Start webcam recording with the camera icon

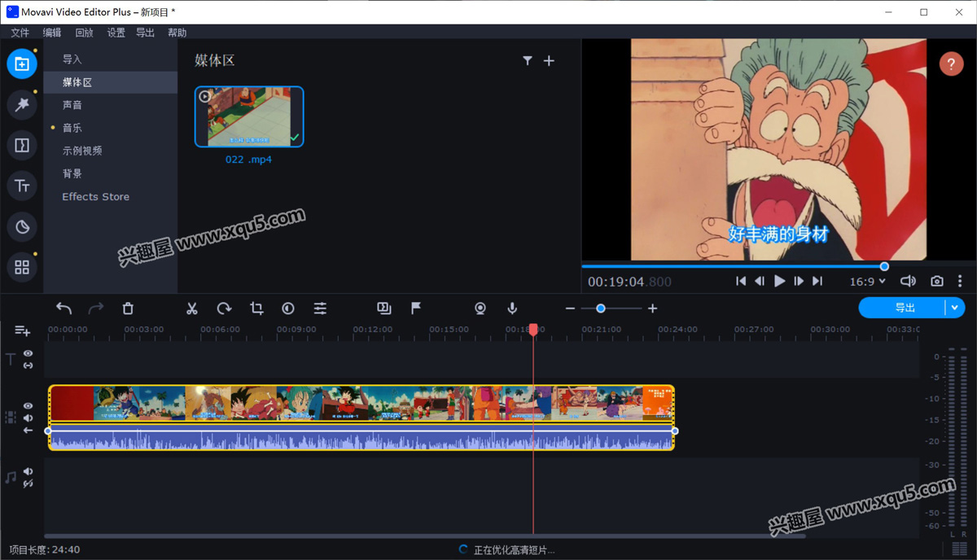point(480,308)
